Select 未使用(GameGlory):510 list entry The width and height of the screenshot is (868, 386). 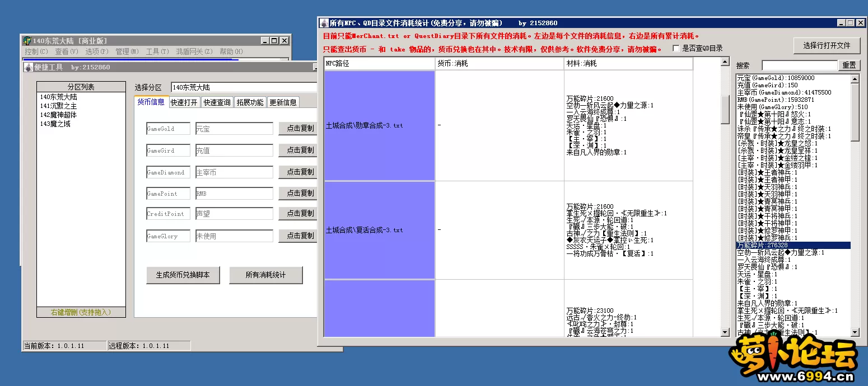coord(793,107)
